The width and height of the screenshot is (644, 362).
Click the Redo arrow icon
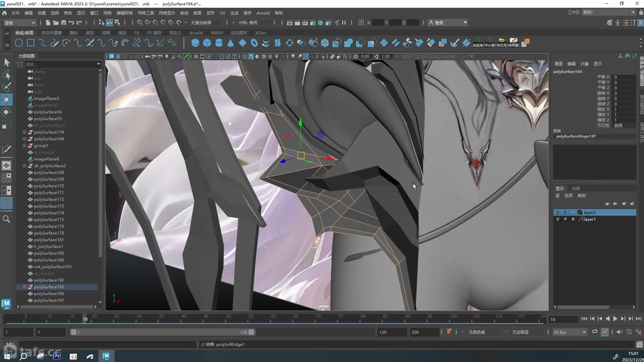(79, 22)
